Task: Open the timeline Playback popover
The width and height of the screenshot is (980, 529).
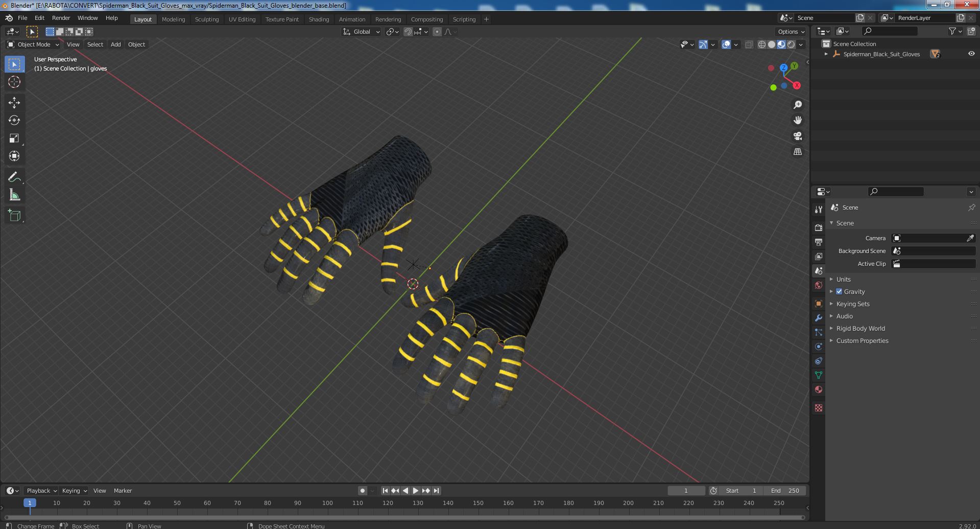Action: tap(41, 491)
